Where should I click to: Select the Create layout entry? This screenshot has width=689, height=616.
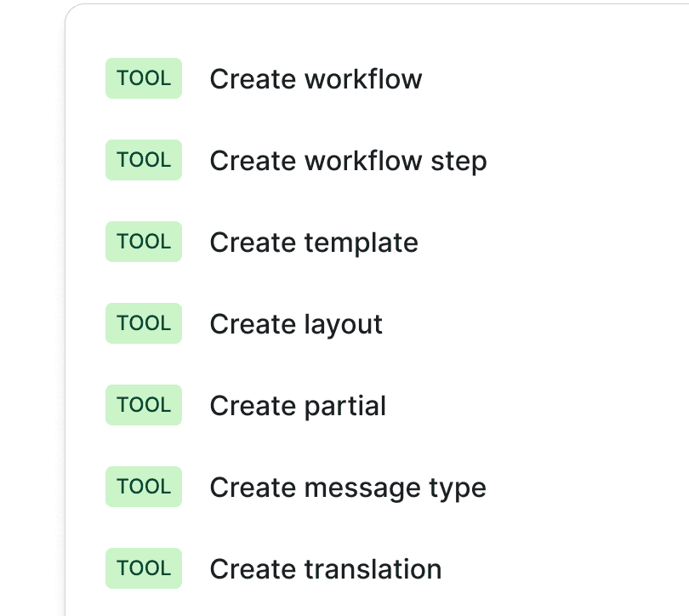(296, 323)
